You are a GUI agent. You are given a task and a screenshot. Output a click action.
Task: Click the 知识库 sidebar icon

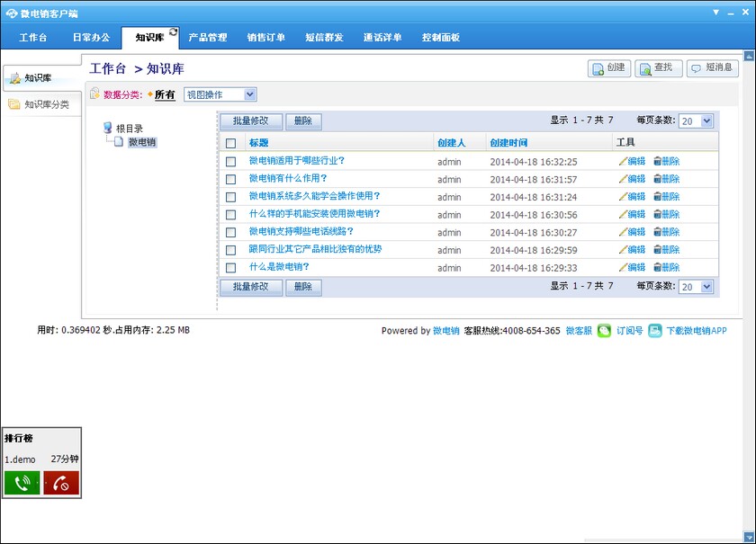click(x=15, y=78)
